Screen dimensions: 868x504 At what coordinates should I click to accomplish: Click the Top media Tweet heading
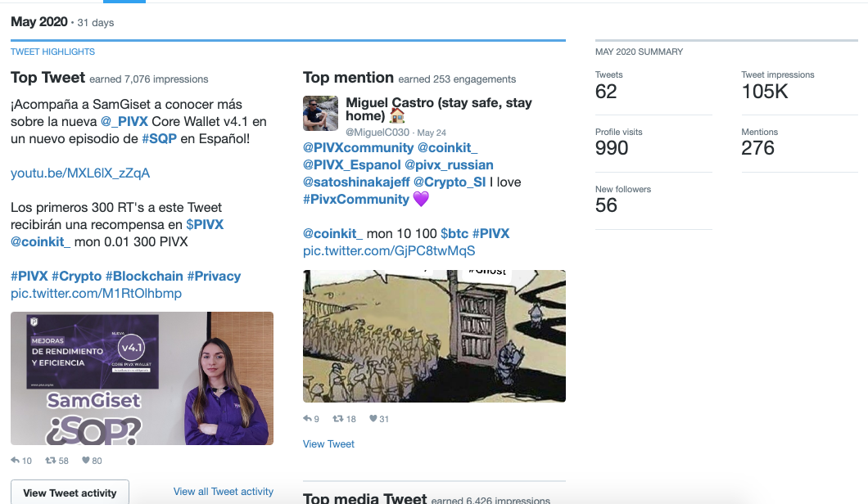364,498
